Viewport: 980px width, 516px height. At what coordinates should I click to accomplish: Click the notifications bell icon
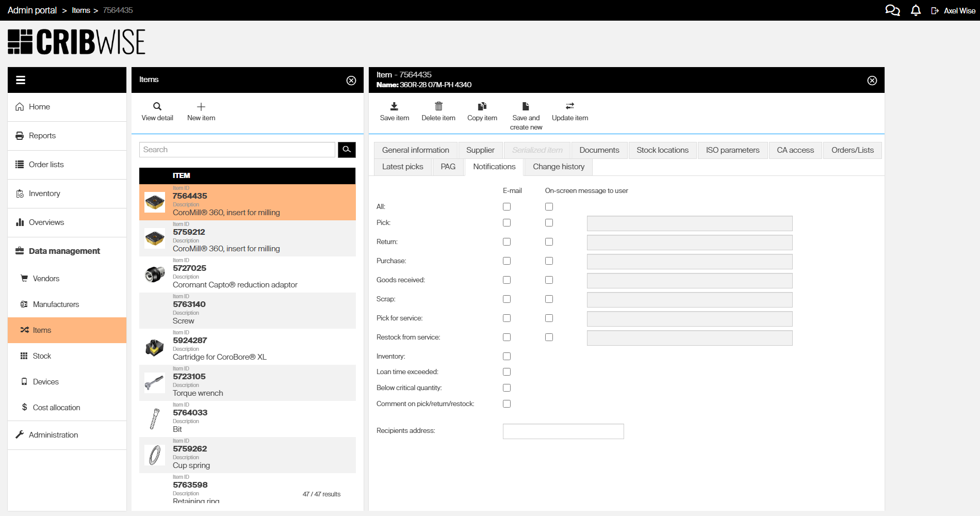[x=916, y=10]
